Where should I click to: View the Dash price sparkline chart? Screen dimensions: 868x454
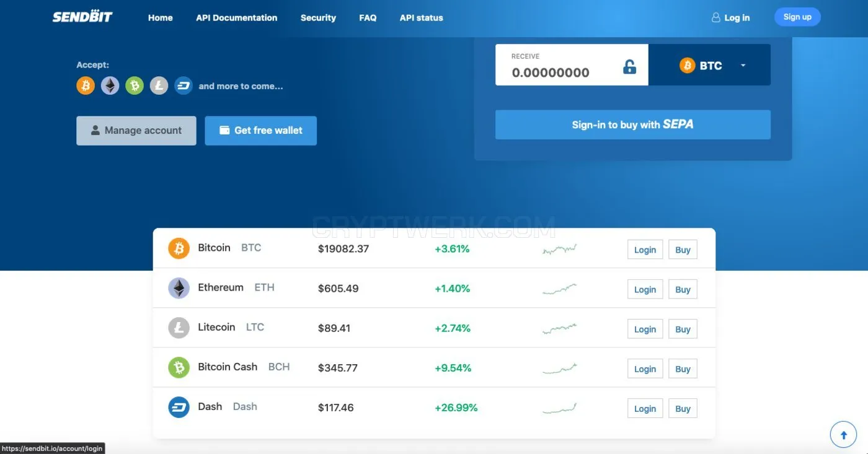coord(559,408)
